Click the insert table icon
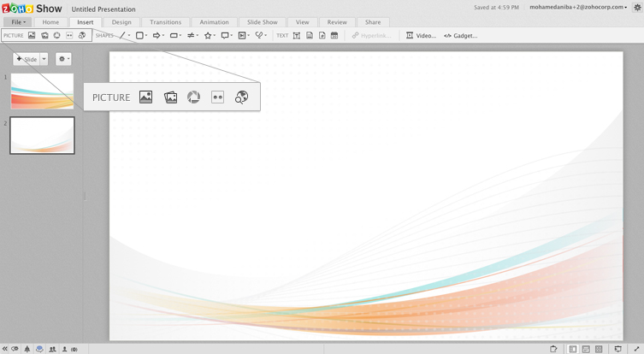Screen dimensions: 644x354 (x=334, y=36)
